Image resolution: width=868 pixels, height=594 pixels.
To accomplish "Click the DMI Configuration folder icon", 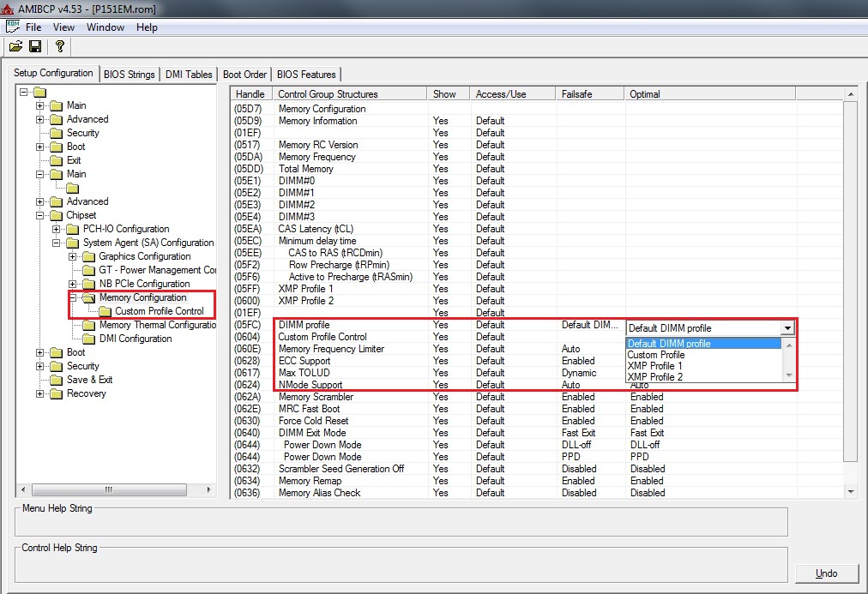I will (88, 339).
